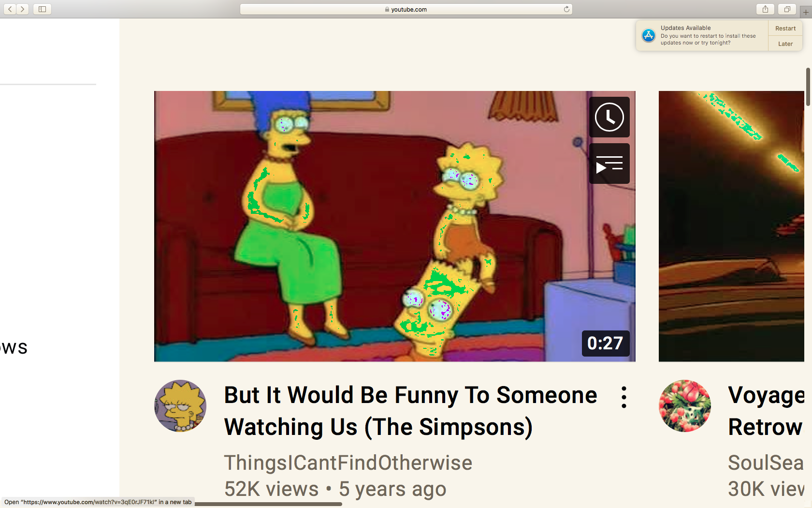
Task: Click the Watch Later clock icon
Action: point(609,117)
